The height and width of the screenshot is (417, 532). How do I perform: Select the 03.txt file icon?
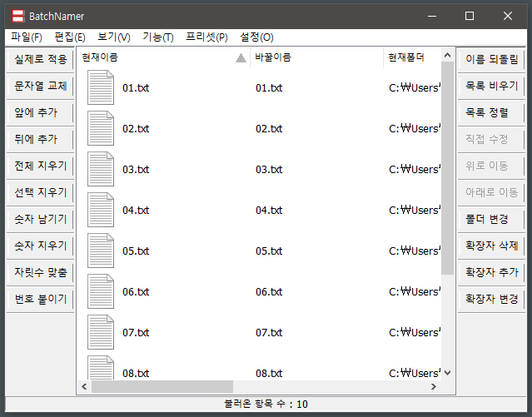point(101,169)
